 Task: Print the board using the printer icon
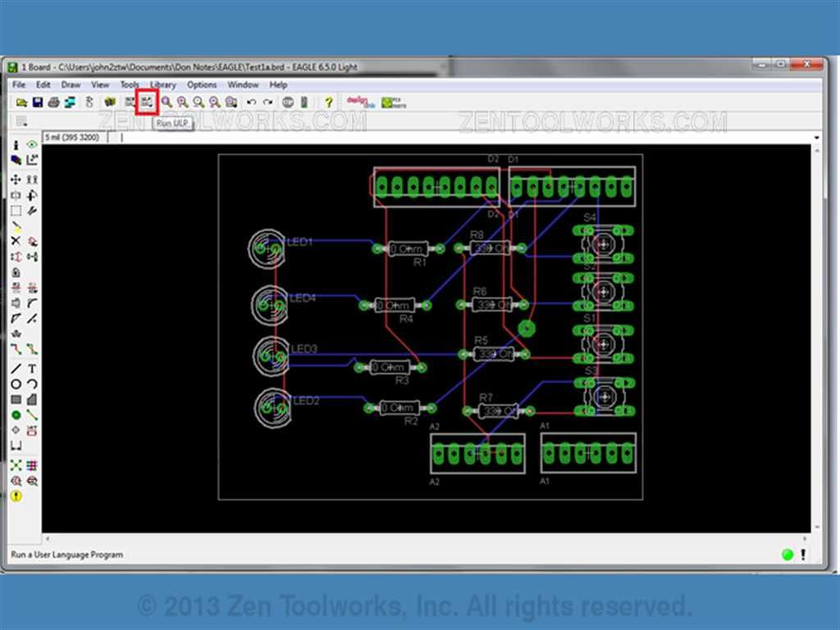point(53,103)
